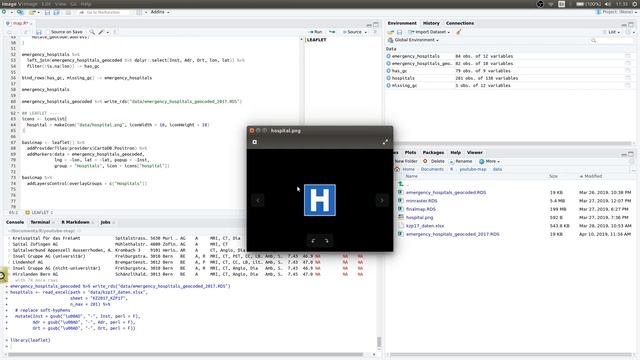Open the Addins dropdown menu
This screenshot has width=640, height=360.
pyautogui.click(x=160, y=12)
